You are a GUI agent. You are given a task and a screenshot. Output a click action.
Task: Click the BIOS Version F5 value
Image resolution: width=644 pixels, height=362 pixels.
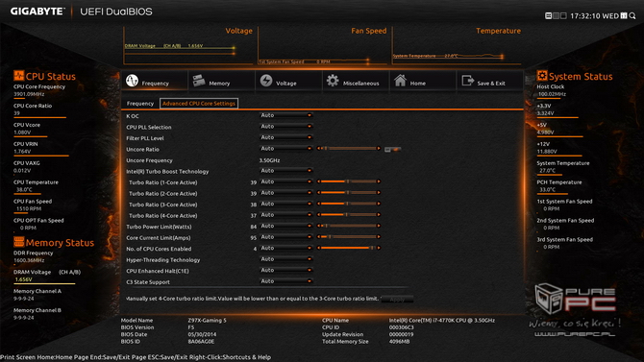click(191, 327)
